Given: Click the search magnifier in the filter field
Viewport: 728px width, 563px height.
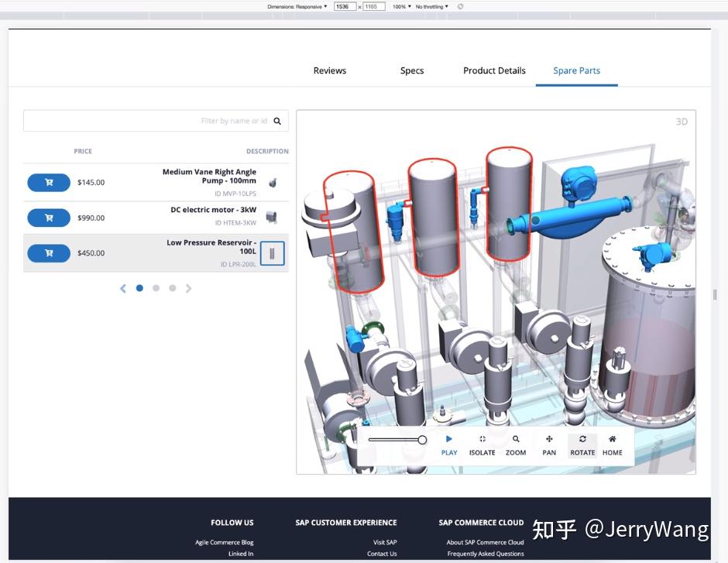Looking at the screenshot, I should click(x=278, y=121).
